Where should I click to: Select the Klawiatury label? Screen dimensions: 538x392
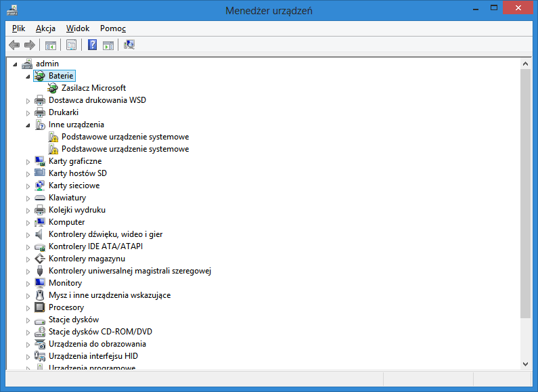tap(67, 198)
